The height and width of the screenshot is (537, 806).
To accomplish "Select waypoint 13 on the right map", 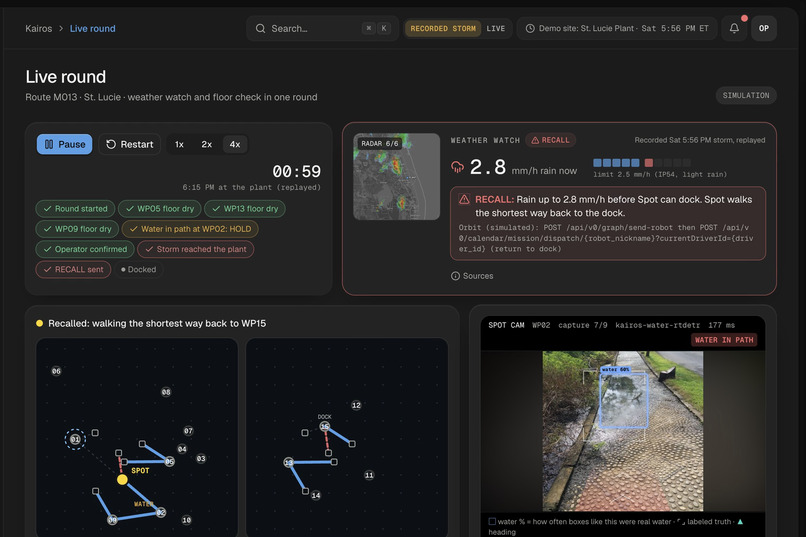I will click(x=288, y=462).
